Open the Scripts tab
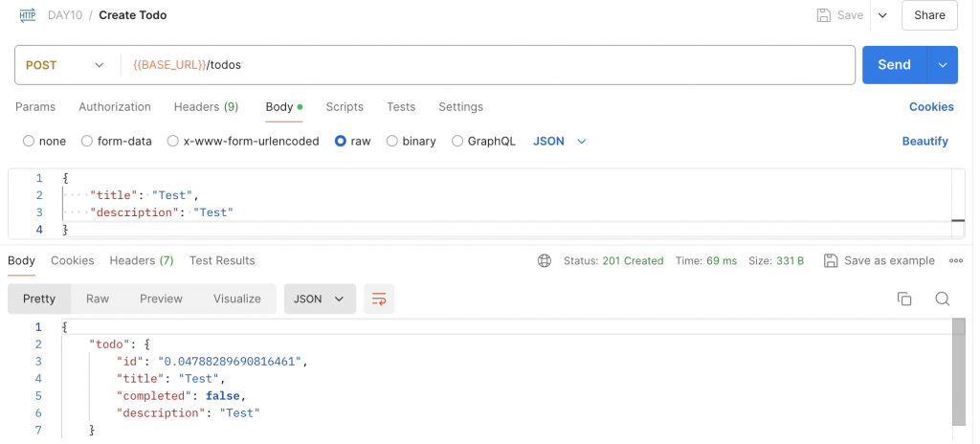The width and height of the screenshot is (980, 444). [x=345, y=107]
